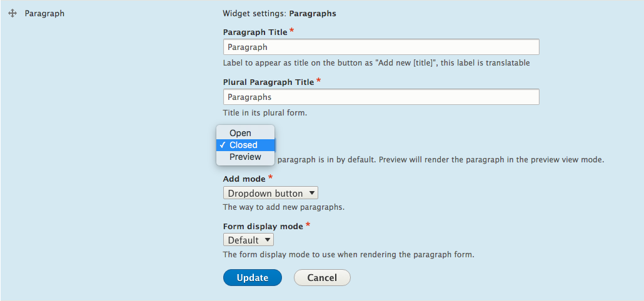Image resolution: width=644 pixels, height=301 pixels.
Task: Click the Widget settings: Paragraphs heading
Action: pyautogui.click(x=279, y=14)
